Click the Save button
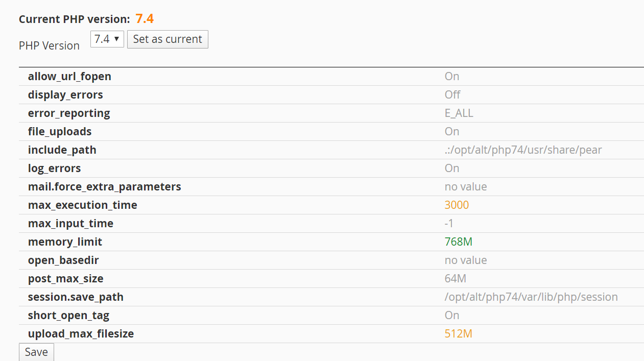This screenshot has width=644, height=361. [36, 352]
